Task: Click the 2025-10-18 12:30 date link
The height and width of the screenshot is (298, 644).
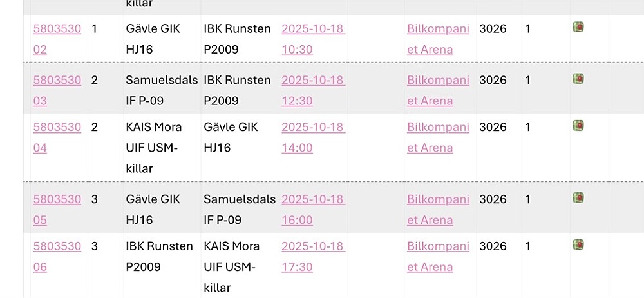Action: point(312,90)
